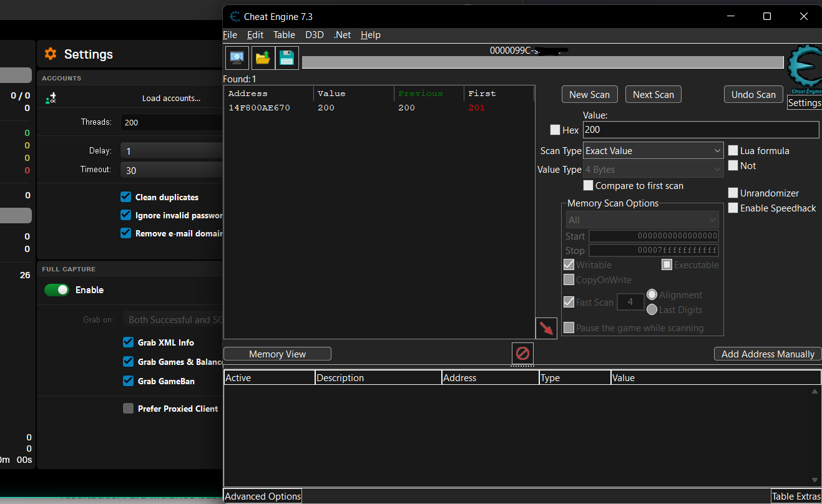Check Pause the game while scanning

[x=569, y=327]
